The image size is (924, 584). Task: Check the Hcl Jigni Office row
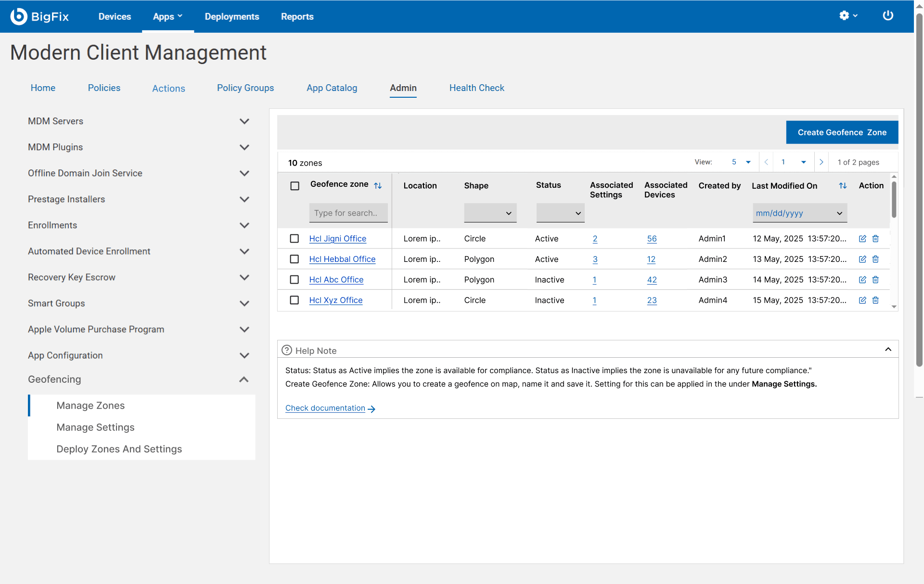coord(295,238)
